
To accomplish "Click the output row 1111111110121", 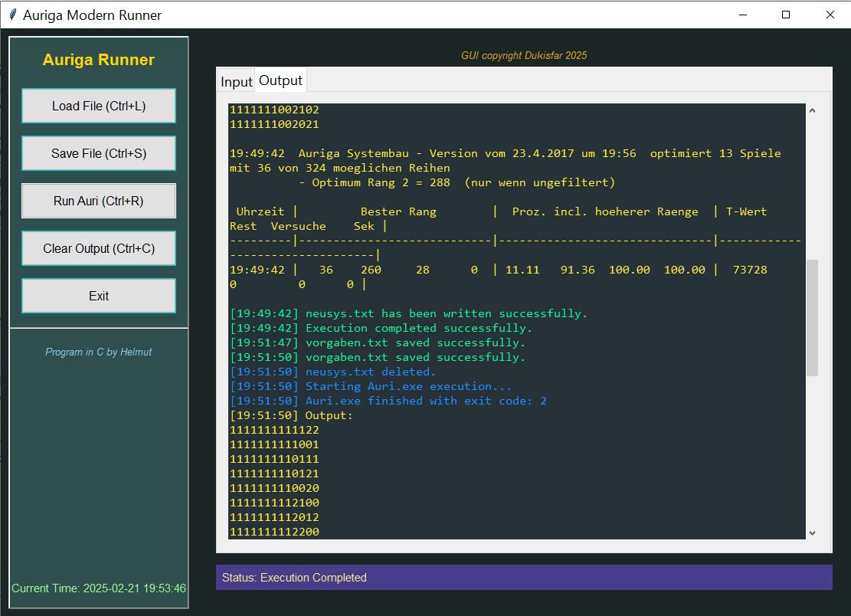I will pyautogui.click(x=275, y=473).
